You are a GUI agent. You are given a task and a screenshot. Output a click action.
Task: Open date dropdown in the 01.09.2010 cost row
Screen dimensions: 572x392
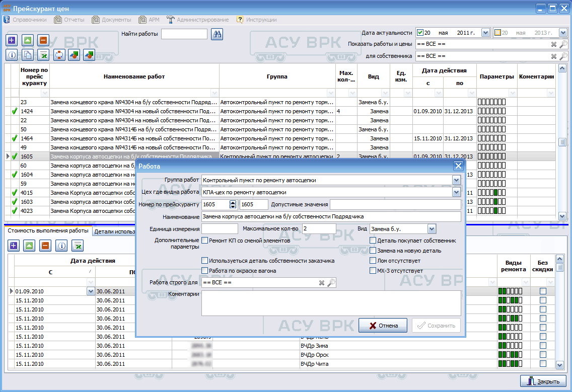pos(91,291)
